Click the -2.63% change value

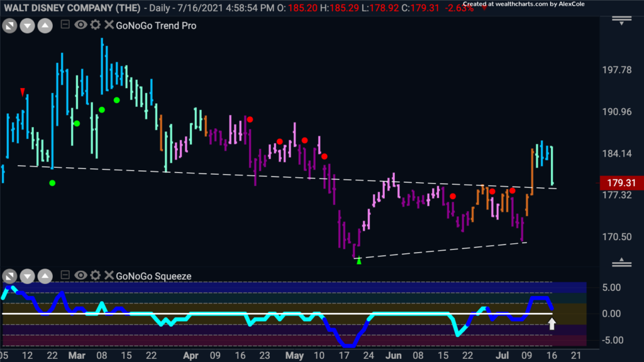click(x=459, y=8)
